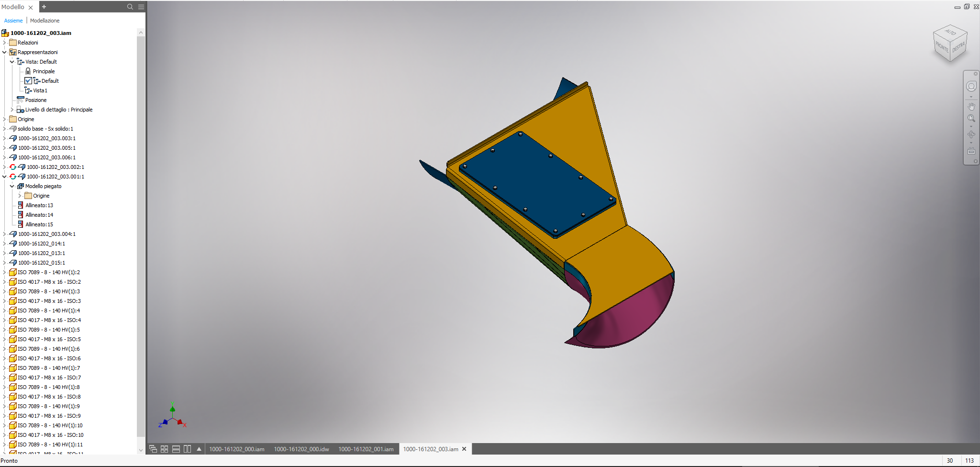Toggle the Default view representation checkbox

pyautogui.click(x=28, y=81)
